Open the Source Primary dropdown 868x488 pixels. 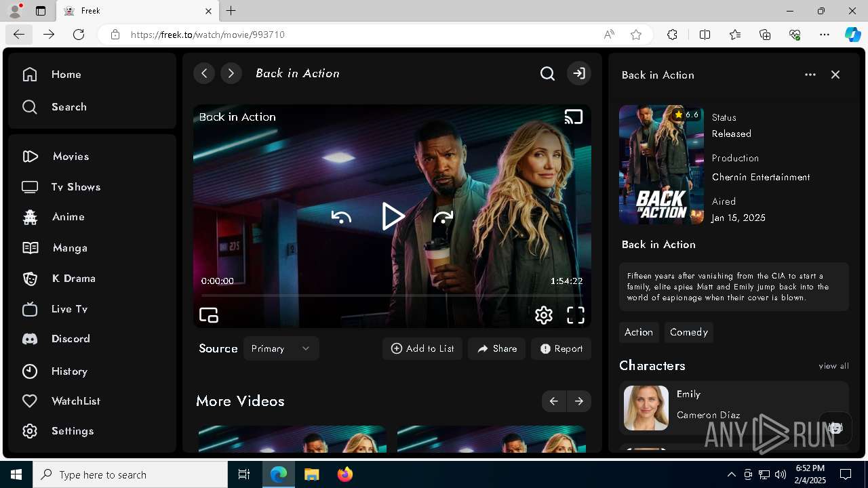click(281, 348)
